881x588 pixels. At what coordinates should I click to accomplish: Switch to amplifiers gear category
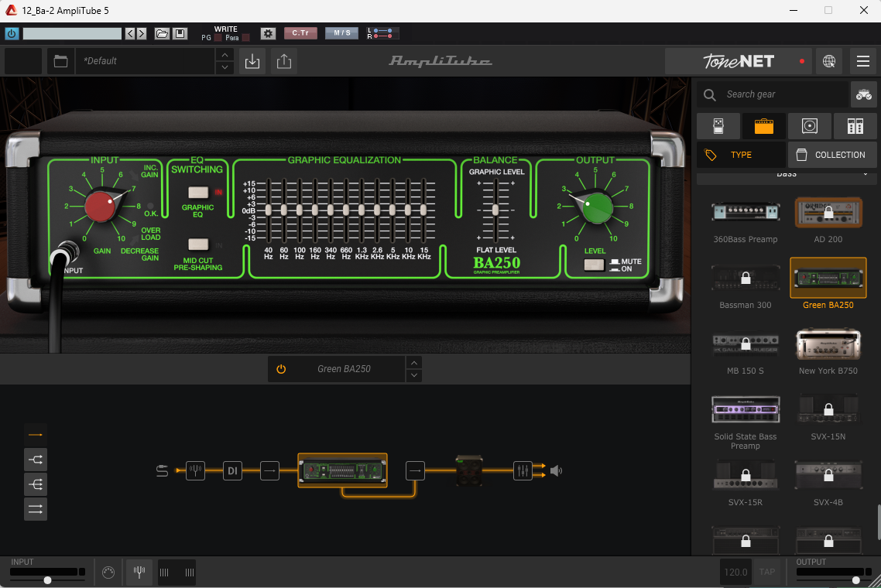pyautogui.click(x=763, y=126)
